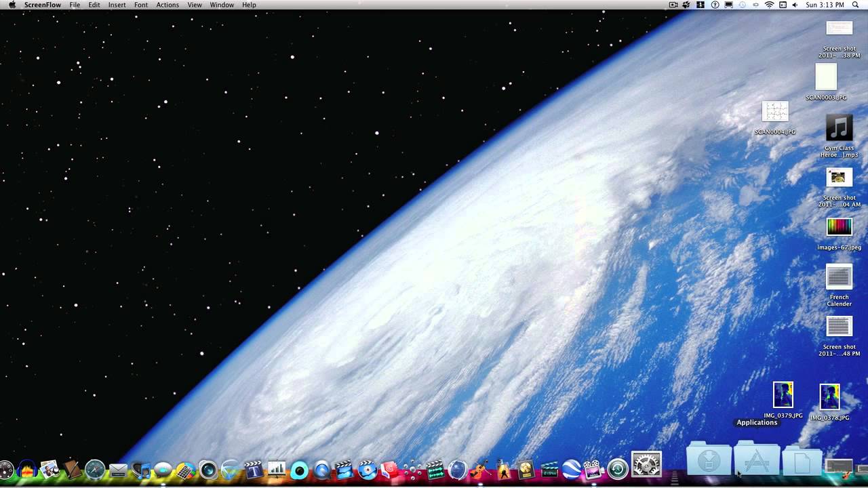Open the speech bubble chat app in Dock

click(x=163, y=469)
